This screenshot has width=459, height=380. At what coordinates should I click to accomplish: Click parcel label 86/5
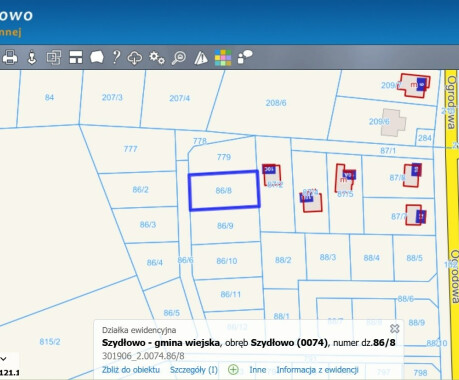pyautogui.click(x=172, y=313)
